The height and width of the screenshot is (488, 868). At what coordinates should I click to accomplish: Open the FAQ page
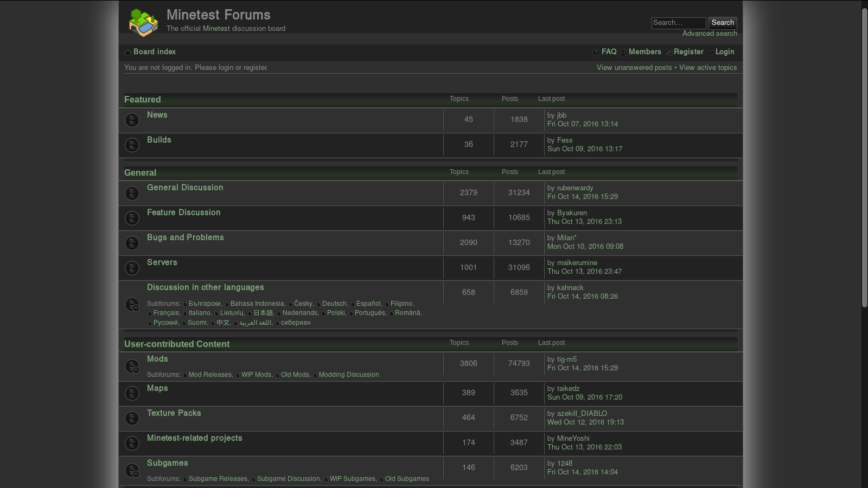(609, 52)
